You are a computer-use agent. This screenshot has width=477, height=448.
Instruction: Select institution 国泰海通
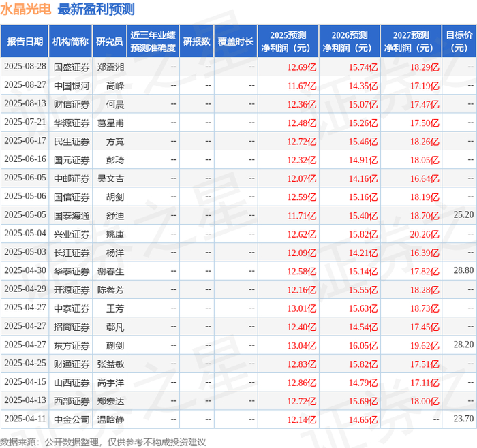72,216
